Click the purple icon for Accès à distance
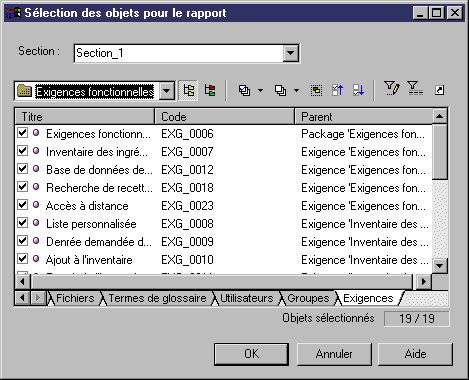This screenshot has height=380, width=469. click(x=36, y=205)
